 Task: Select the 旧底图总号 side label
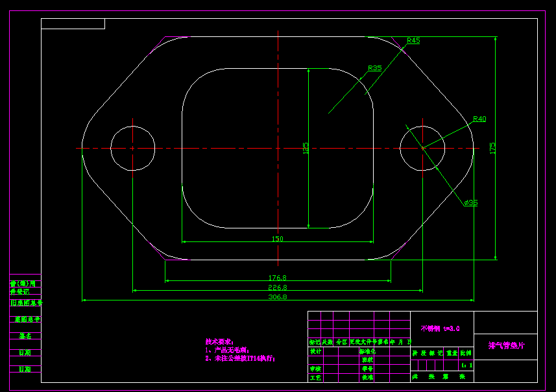[x=26, y=303]
